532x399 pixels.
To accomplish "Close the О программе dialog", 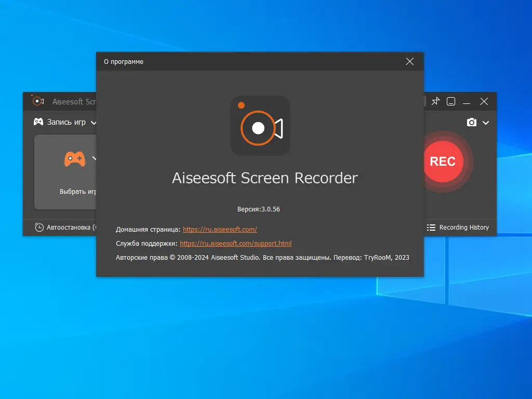I will click(x=409, y=61).
